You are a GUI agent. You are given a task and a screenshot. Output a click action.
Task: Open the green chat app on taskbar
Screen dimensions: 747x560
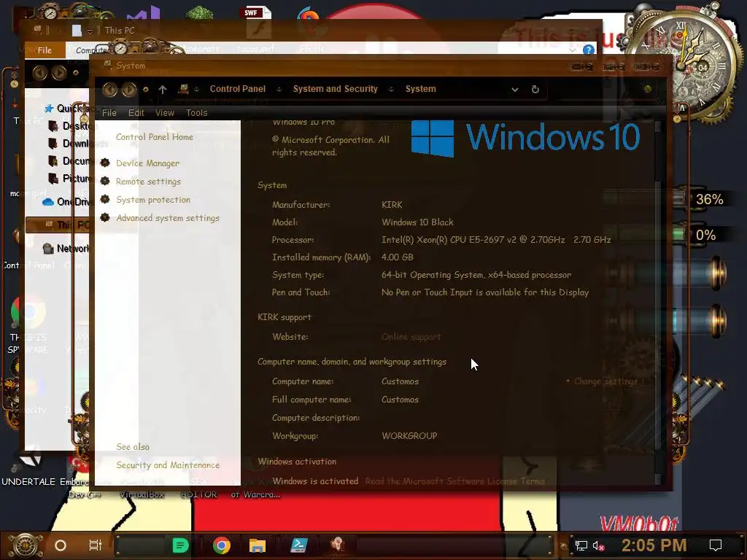[181, 545]
